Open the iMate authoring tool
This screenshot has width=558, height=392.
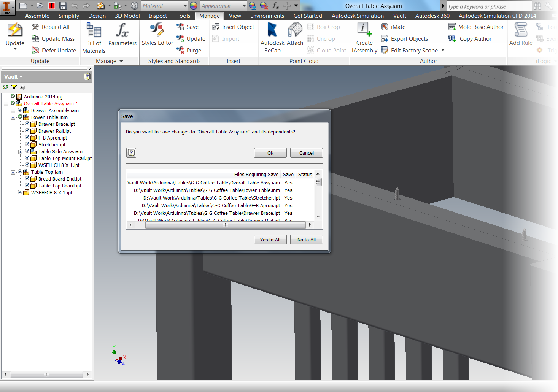pyautogui.click(x=393, y=27)
